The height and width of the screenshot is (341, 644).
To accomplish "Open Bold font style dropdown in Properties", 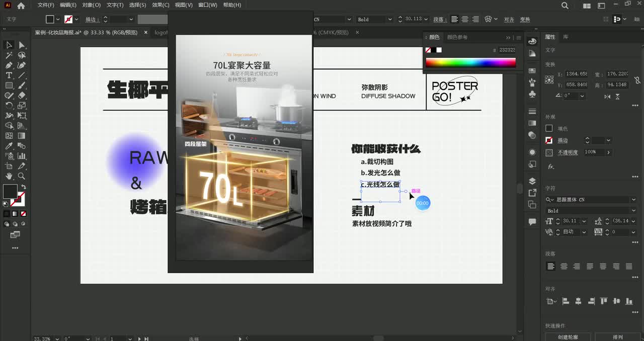I will click(x=633, y=211).
